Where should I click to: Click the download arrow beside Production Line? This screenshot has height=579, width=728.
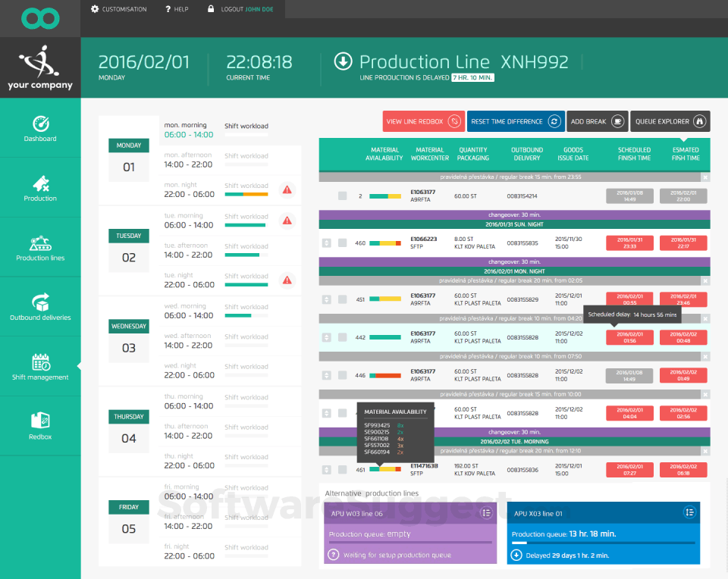(x=343, y=61)
